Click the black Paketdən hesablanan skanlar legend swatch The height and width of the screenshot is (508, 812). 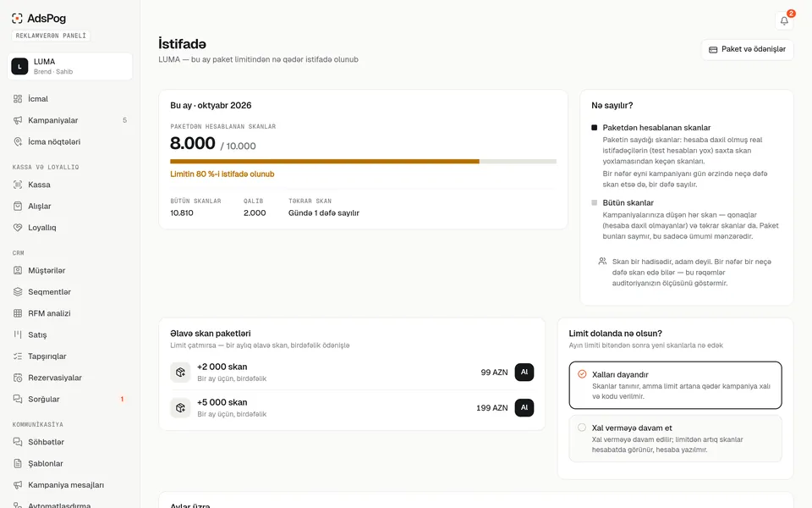594,128
